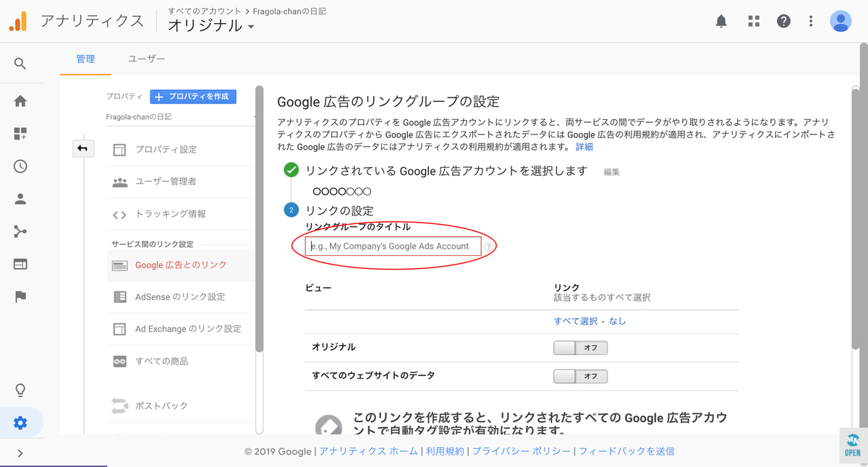Toggle the オリジナル view link switch
This screenshot has width=868, height=467.
point(580,348)
